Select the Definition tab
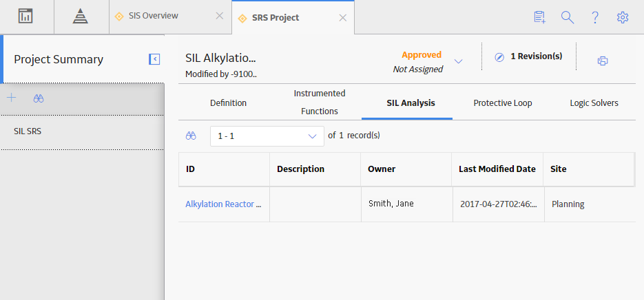Screen dimensions: 644x300 [x=229, y=103]
